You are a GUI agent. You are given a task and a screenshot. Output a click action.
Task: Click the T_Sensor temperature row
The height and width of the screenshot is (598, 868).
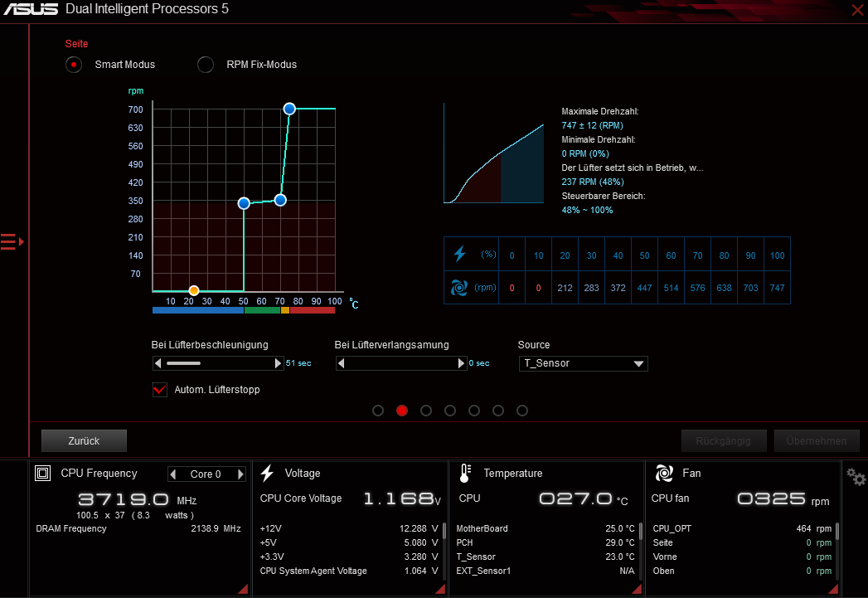coord(546,557)
